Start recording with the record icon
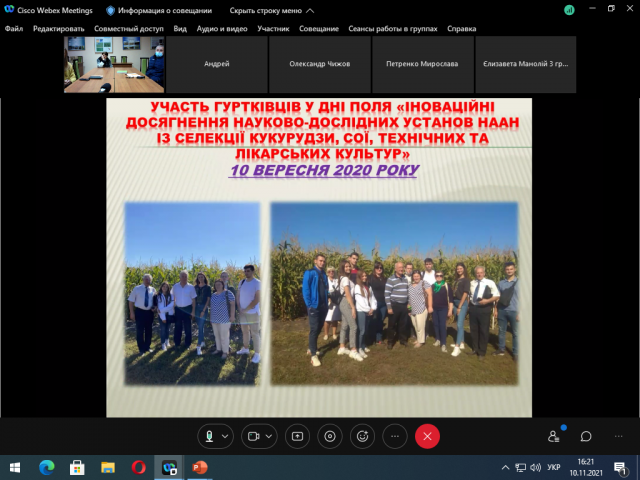The height and width of the screenshot is (480, 640). click(x=330, y=436)
